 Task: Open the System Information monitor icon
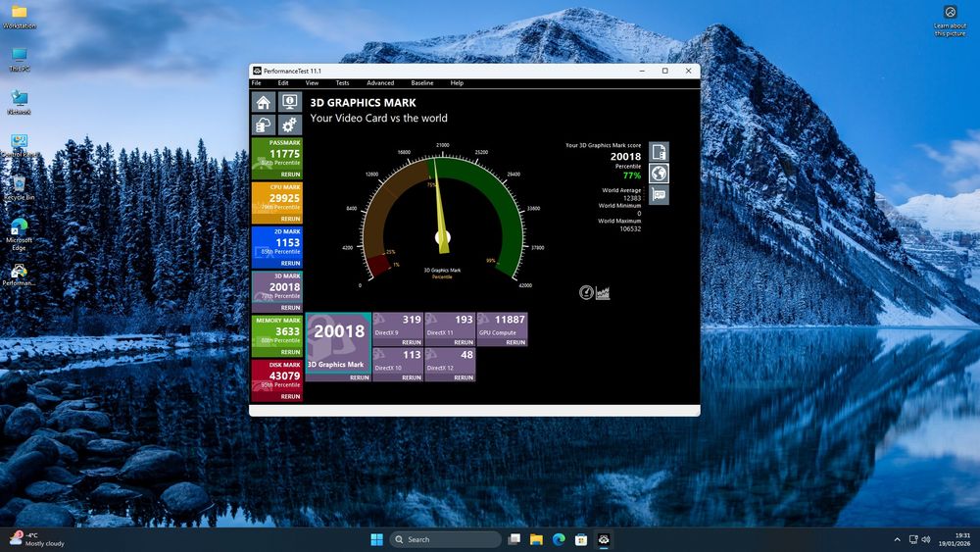pyautogui.click(x=290, y=102)
